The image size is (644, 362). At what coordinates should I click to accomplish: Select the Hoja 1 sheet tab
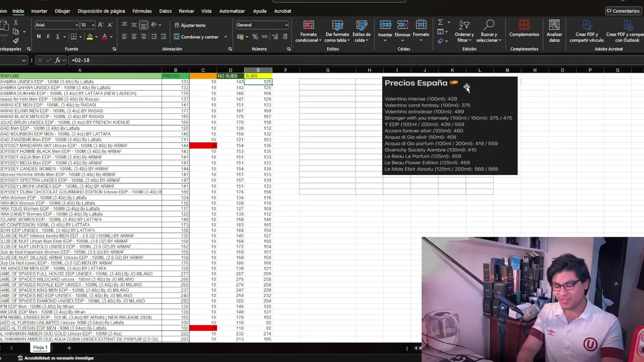[x=40, y=347]
